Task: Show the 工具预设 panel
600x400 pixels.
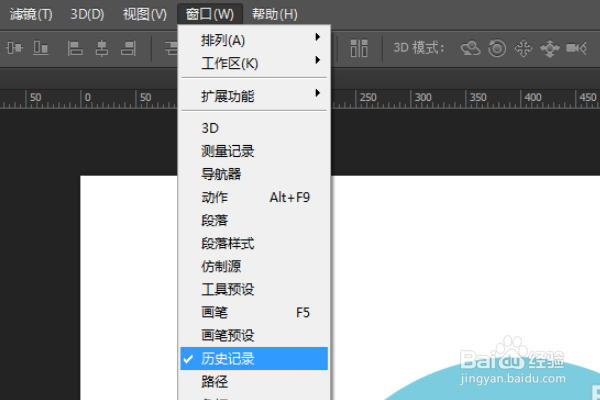Action: (254, 289)
